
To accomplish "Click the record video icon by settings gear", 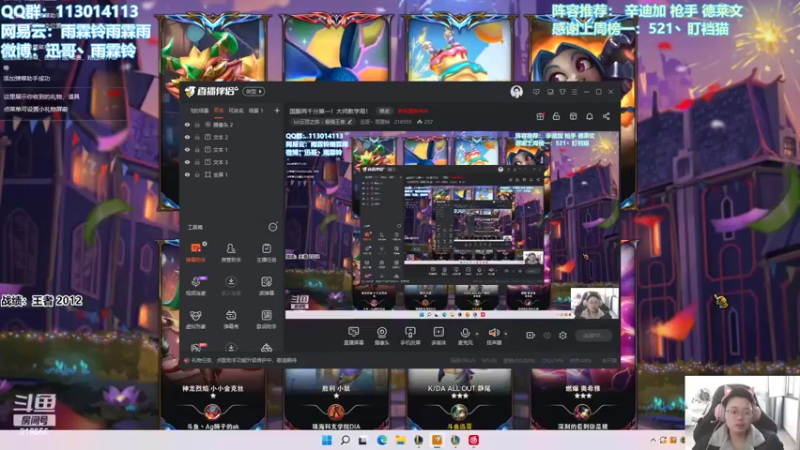I will pos(530,335).
